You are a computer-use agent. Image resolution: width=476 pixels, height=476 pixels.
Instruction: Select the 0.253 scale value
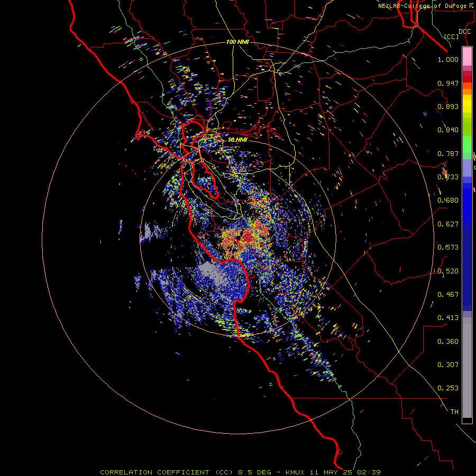(448, 388)
